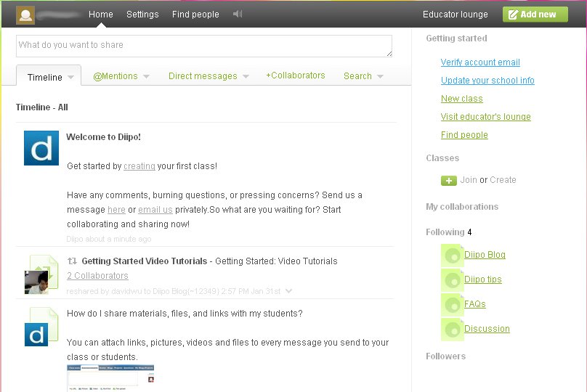Click the here link to send message
Screen dimensions: 587x392
point(116,210)
